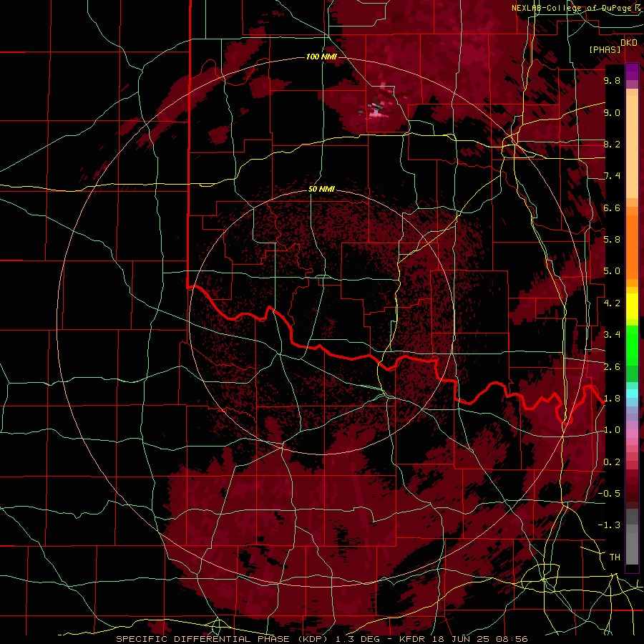The width and height of the screenshot is (644, 644).
Task: Click the 6.6 scale value
Action: click(x=612, y=208)
